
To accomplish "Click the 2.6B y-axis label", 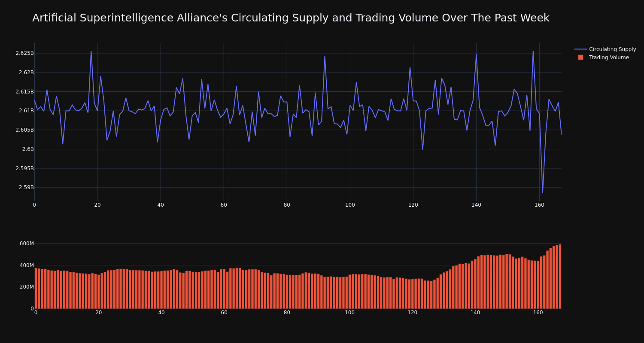I will 28,149.
